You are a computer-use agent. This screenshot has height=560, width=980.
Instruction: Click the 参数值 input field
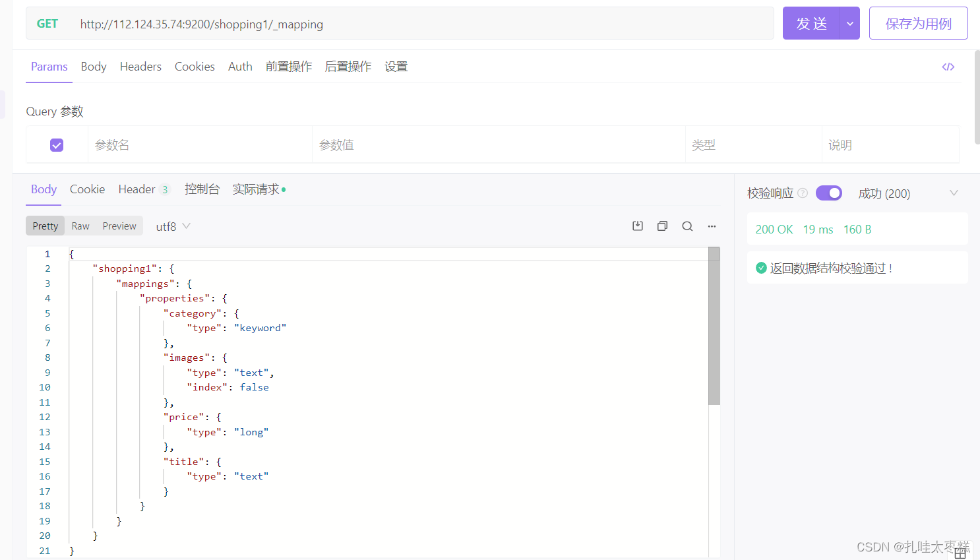[499, 145]
